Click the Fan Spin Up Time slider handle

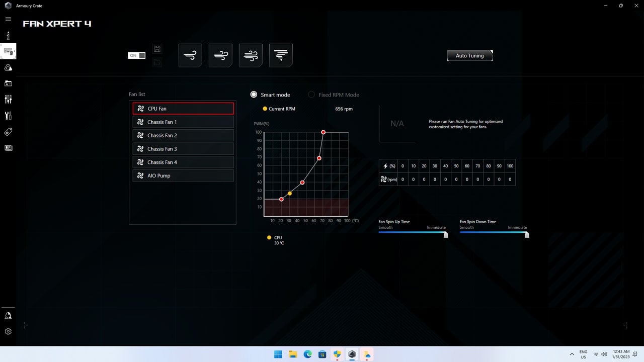coord(446,234)
